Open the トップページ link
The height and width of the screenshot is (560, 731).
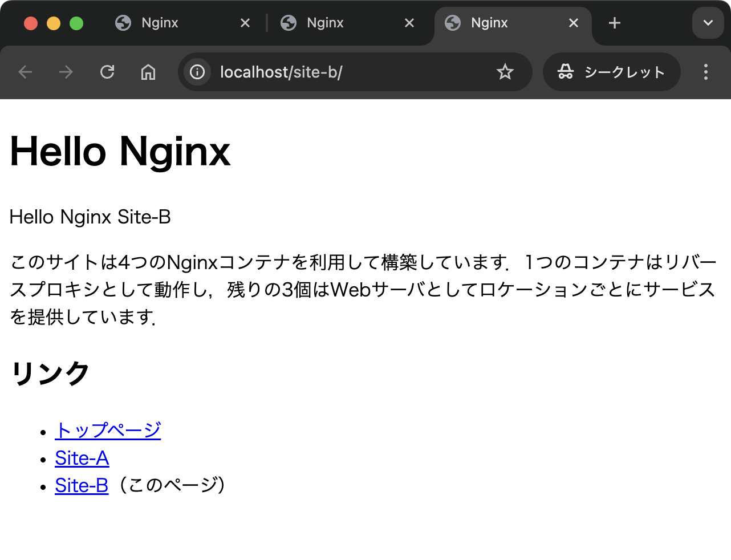point(108,430)
